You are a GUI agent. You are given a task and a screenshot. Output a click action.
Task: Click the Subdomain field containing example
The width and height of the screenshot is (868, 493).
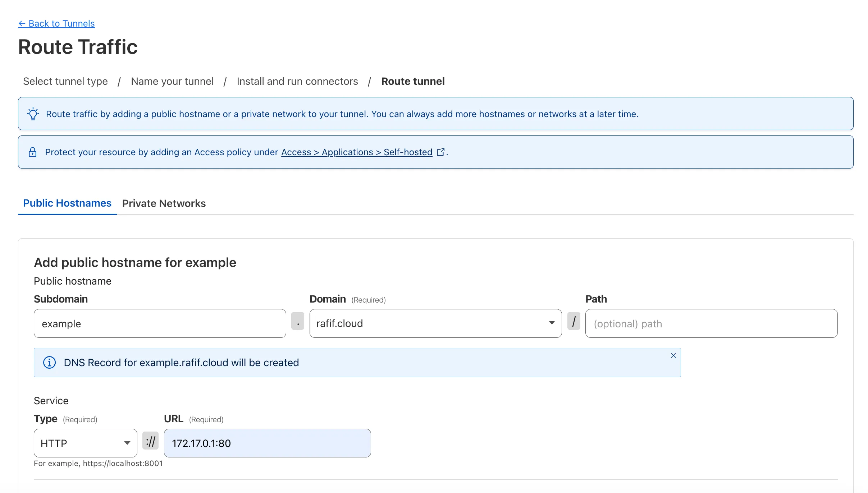pyautogui.click(x=160, y=323)
